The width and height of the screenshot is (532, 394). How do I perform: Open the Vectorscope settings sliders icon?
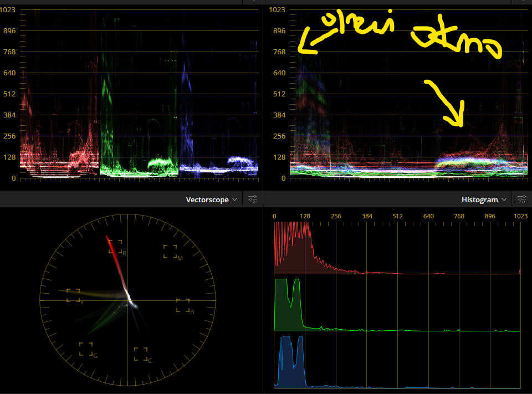(253, 199)
